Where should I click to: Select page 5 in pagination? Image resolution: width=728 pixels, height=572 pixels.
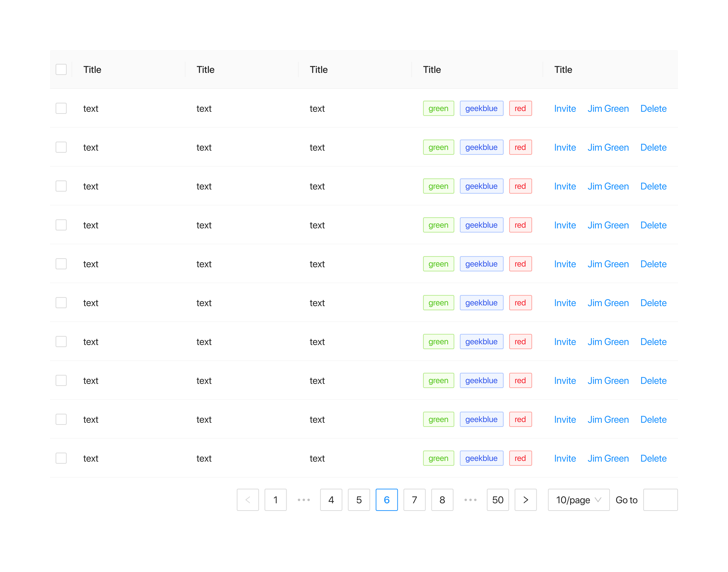[359, 500]
